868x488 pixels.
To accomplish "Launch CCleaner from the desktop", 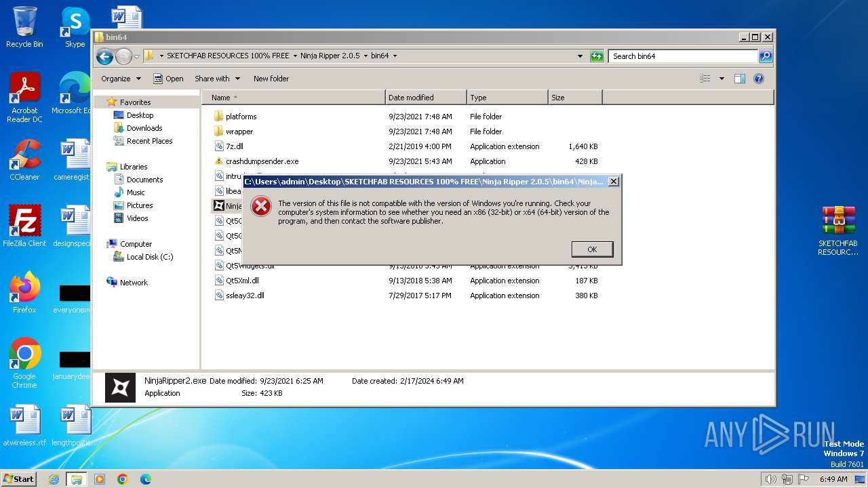I will pos(24,160).
